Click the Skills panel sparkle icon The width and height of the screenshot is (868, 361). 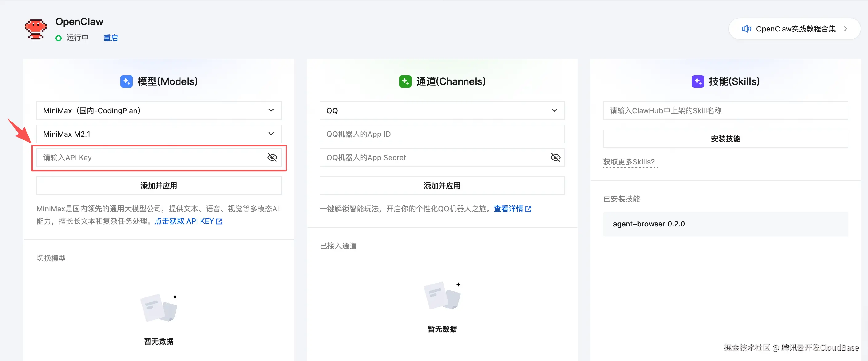pos(698,81)
